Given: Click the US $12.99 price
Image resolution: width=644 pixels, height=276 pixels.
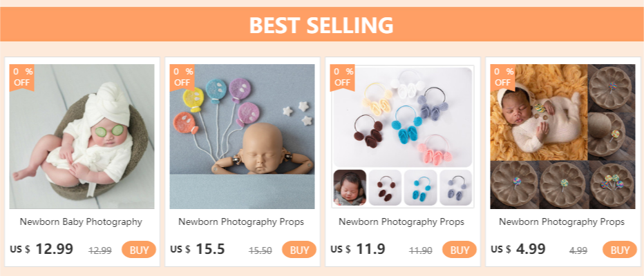Looking at the screenshot, I should click(x=41, y=249).
